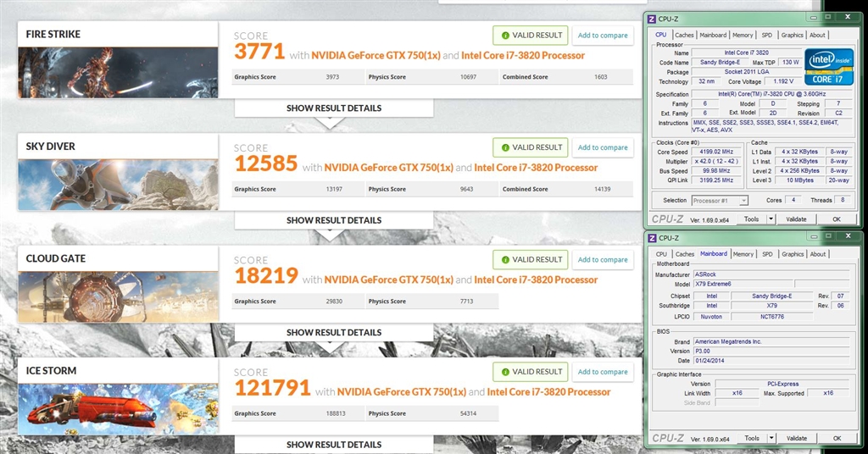Screen dimensions: 868x454
Task: Minimize the lower CPU-Z window
Action: click(x=813, y=236)
